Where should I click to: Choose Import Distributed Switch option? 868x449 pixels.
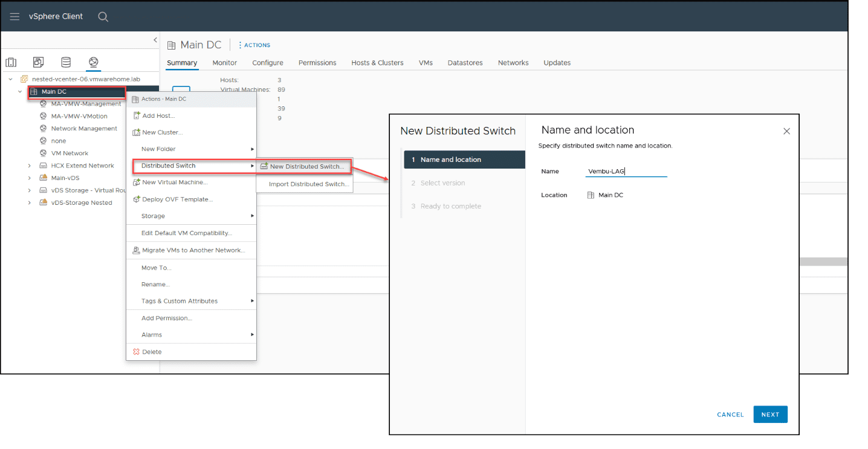[x=304, y=184]
